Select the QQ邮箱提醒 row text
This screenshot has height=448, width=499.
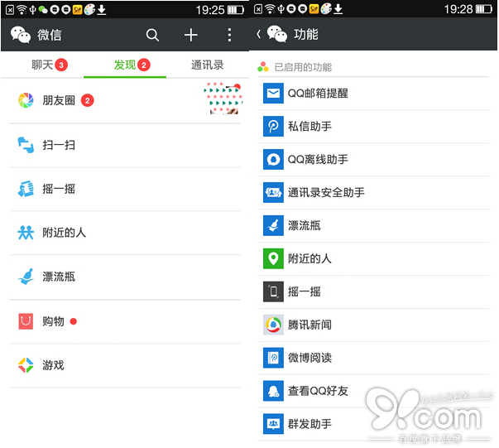[318, 94]
